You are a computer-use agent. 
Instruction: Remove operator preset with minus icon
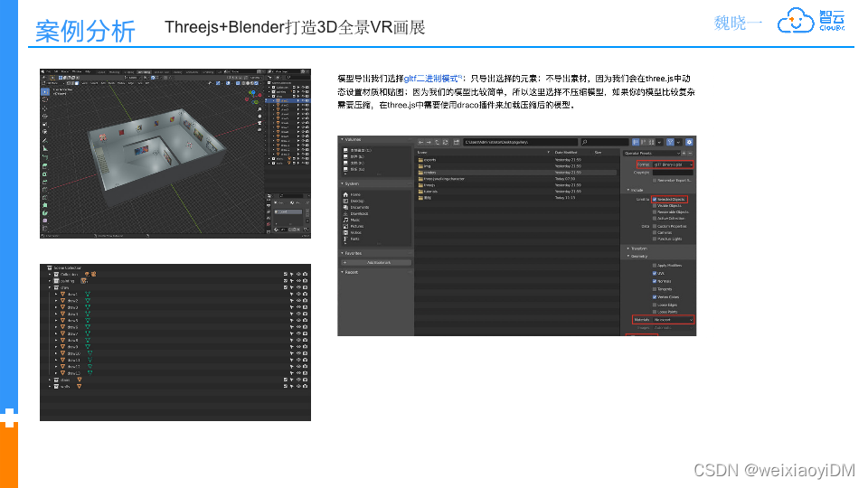(x=690, y=154)
